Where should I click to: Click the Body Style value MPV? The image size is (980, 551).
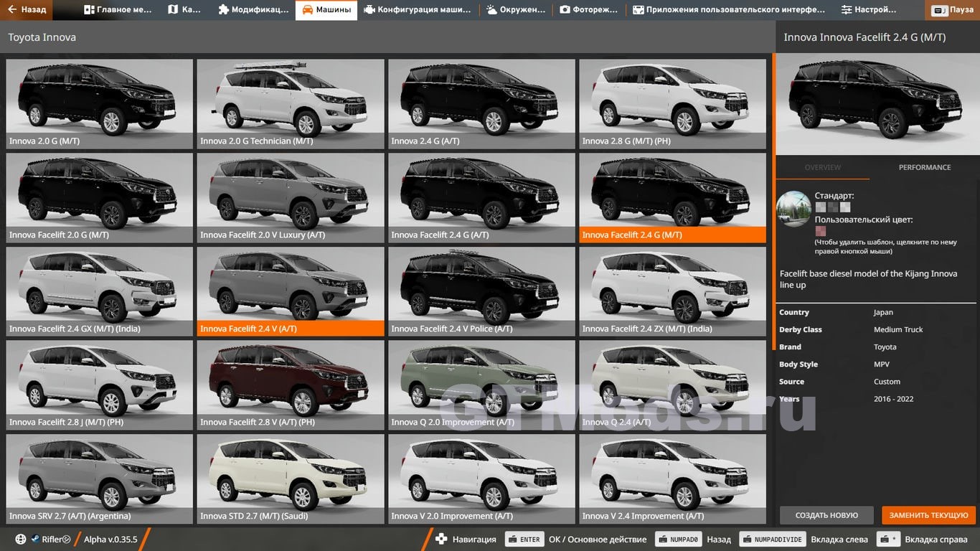[882, 364]
